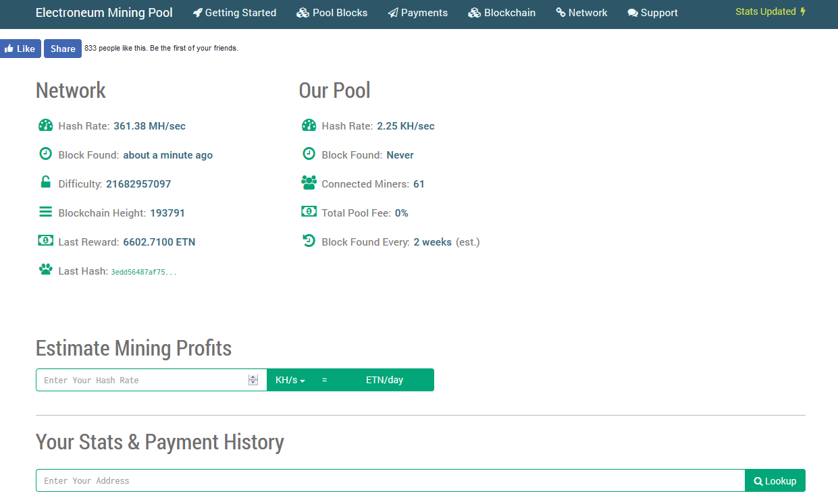Open the Support page

[652, 13]
